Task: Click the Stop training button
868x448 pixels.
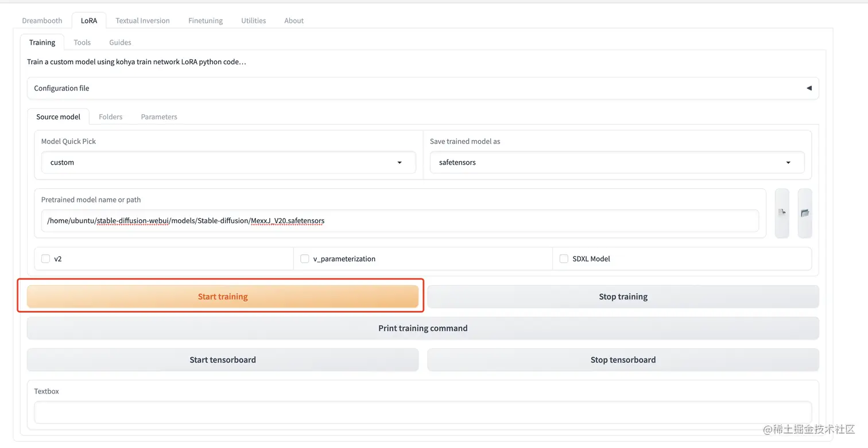Action: 623,297
